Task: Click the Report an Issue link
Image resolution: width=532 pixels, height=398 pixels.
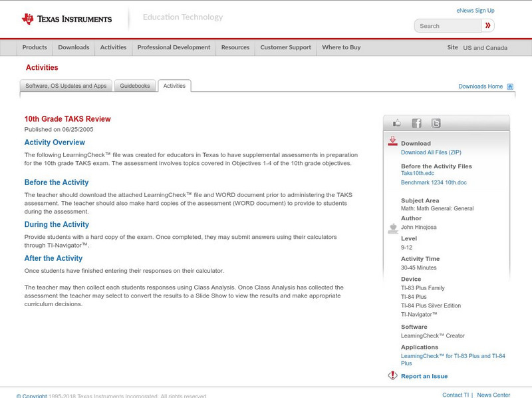Action: 424,376
